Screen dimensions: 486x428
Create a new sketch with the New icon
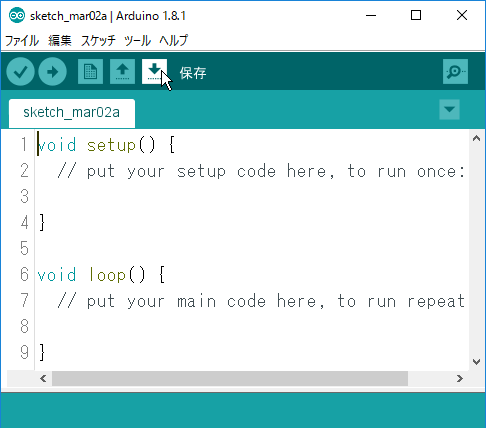[90, 71]
